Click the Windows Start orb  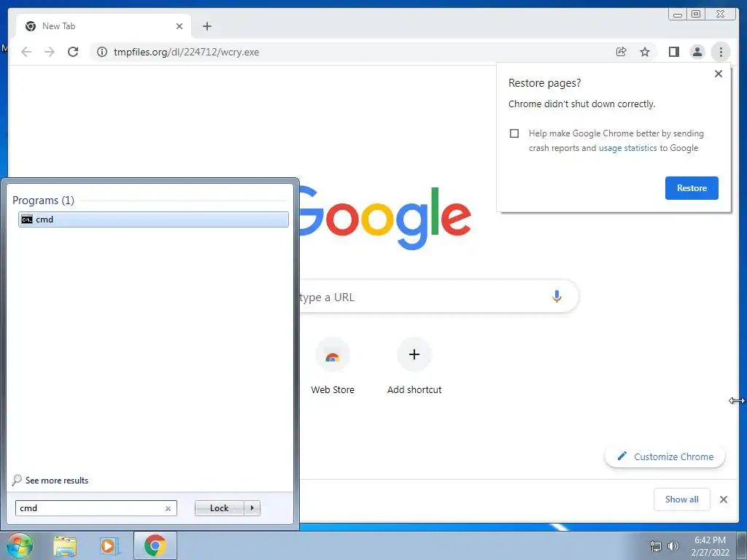(20, 545)
